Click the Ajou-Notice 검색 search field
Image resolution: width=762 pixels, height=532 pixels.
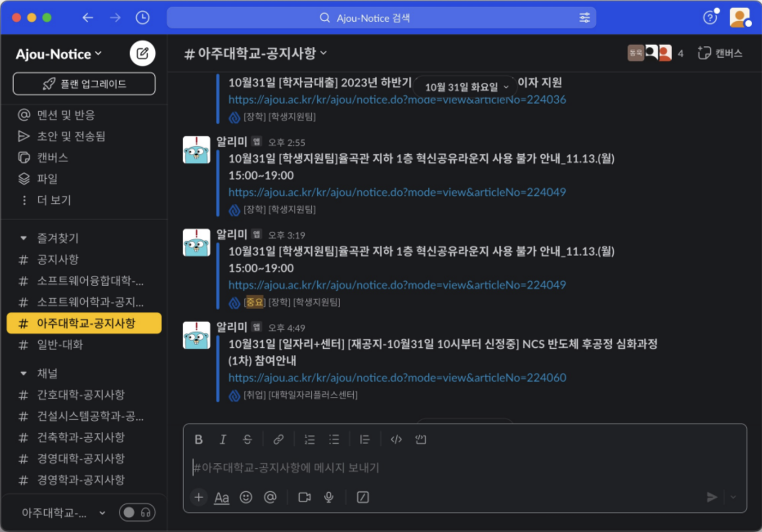pos(382,18)
